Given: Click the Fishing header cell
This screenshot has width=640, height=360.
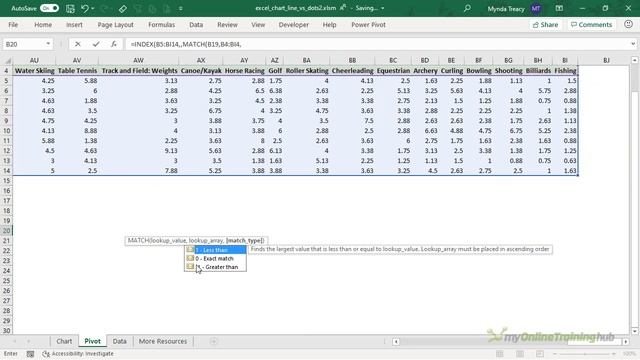Looking at the screenshot, I should [x=565, y=71].
